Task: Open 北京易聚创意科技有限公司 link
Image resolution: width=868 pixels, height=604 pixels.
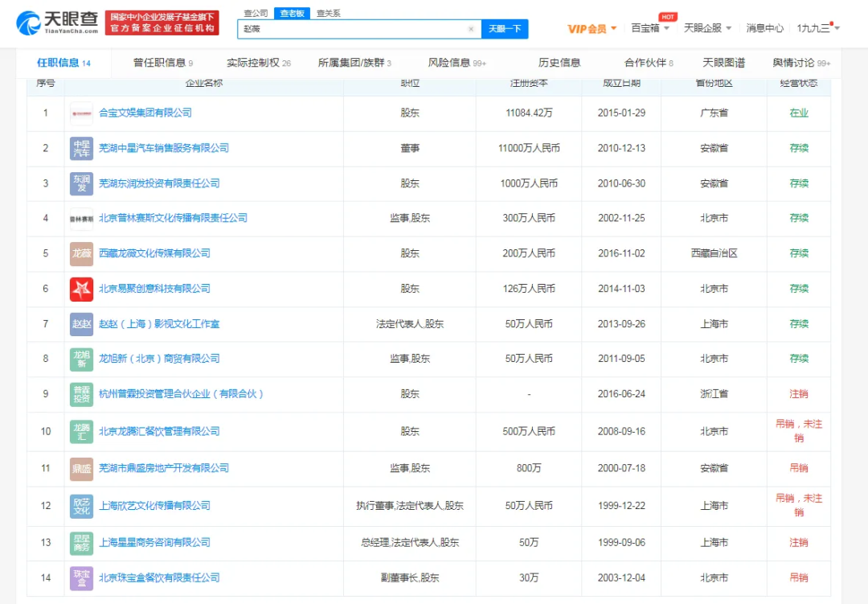Action: click(x=154, y=289)
